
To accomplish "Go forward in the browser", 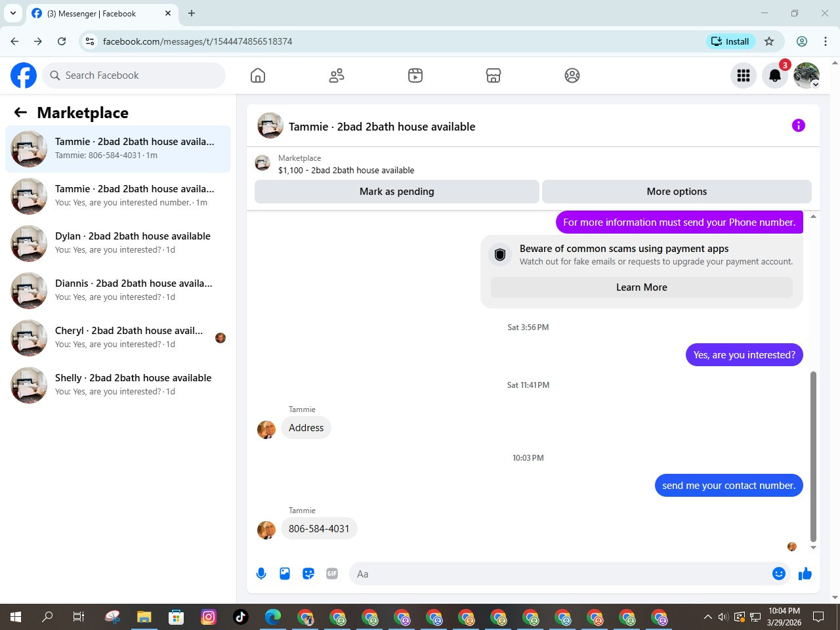I will [x=38, y=41].
